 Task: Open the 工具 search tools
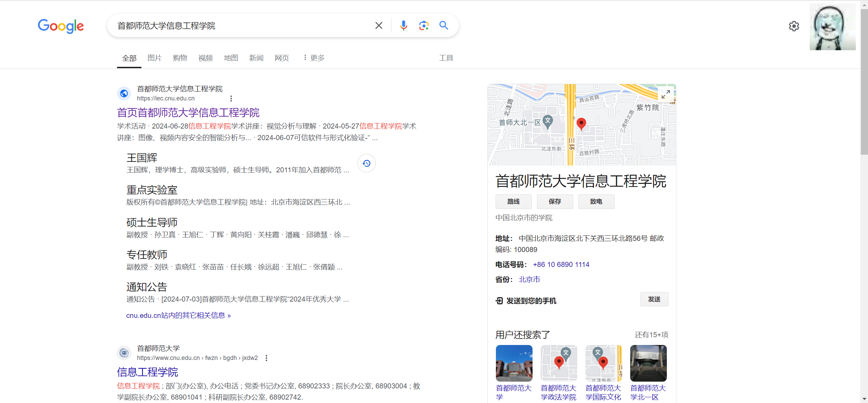coord(446,58)
